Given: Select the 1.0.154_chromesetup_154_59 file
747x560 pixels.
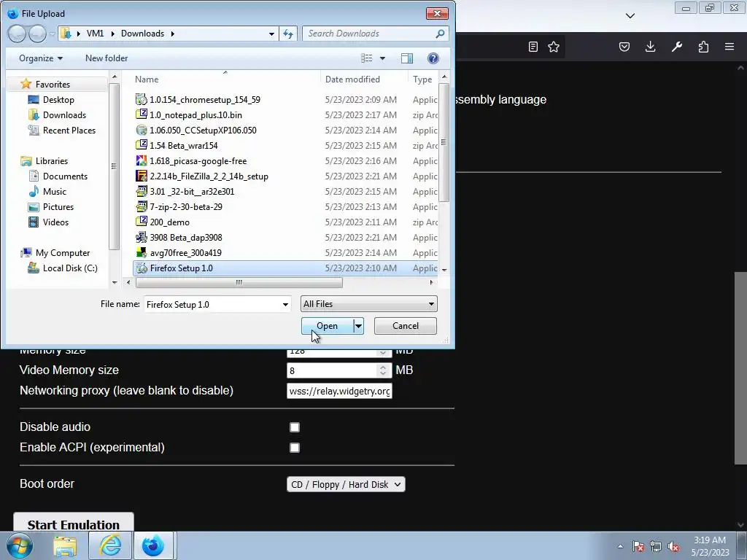Looking at the screenshot, I should pos(205,99).
